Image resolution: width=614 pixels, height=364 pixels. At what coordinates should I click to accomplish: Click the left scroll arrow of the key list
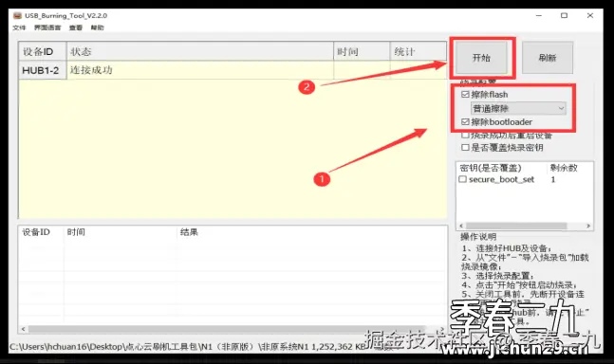pyautogui.click(x=461, y=226)
